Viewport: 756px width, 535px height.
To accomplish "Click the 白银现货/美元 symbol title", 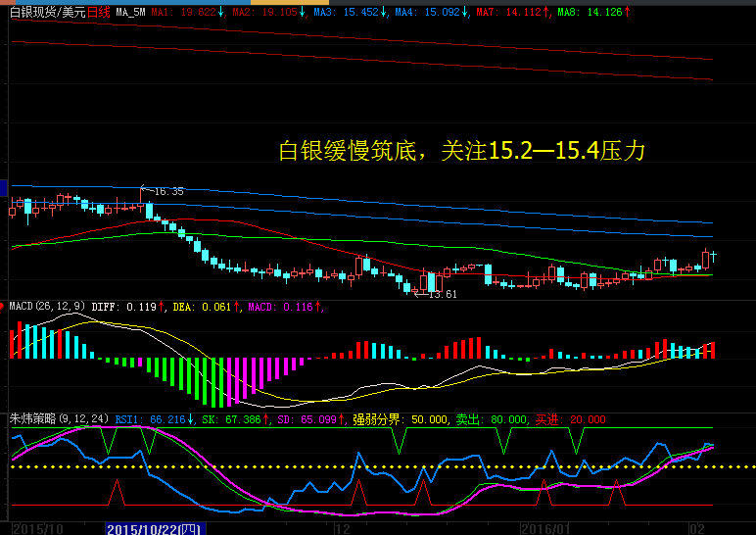I will [x=45, y=12].
